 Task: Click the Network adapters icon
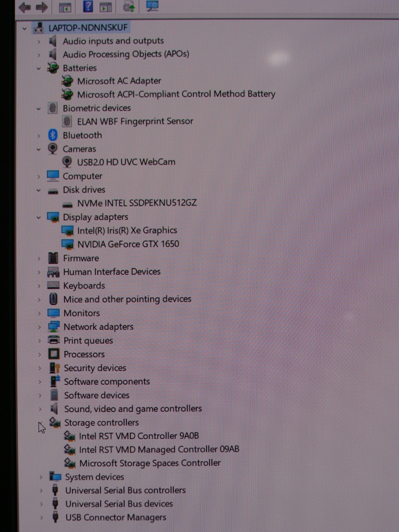[x=54, y=327]
